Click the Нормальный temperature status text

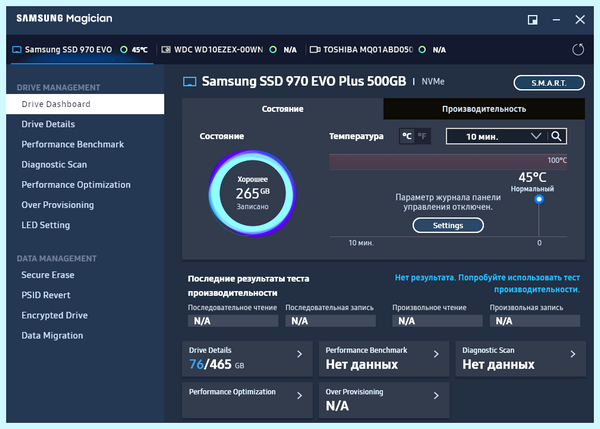532,189
